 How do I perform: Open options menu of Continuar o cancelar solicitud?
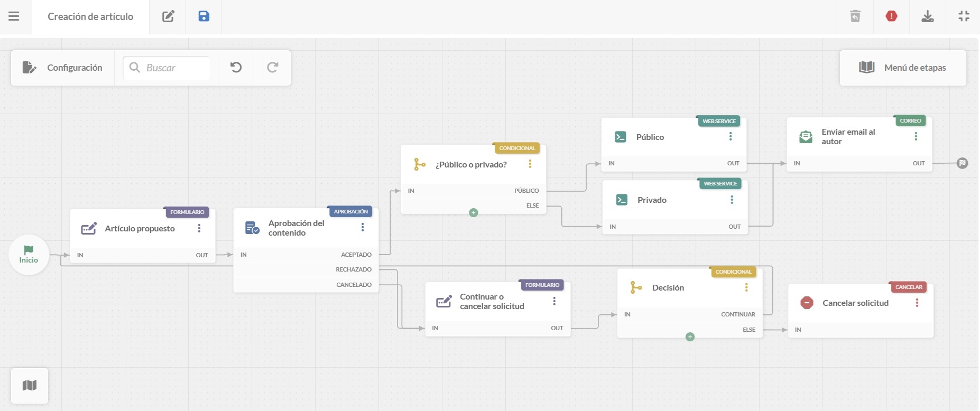coord(554,301)
